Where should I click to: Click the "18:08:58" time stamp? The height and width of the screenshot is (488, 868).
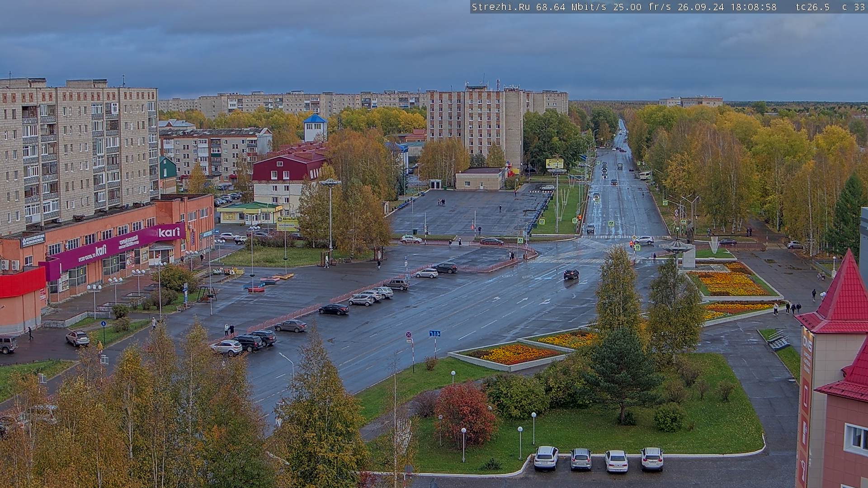[x=753, y=7]
